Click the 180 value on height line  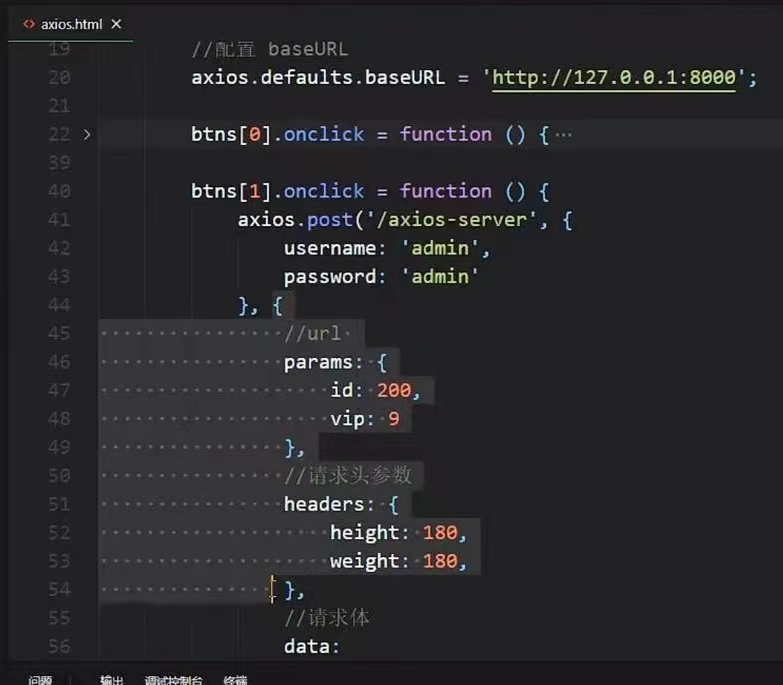click(x=440, y=533)
